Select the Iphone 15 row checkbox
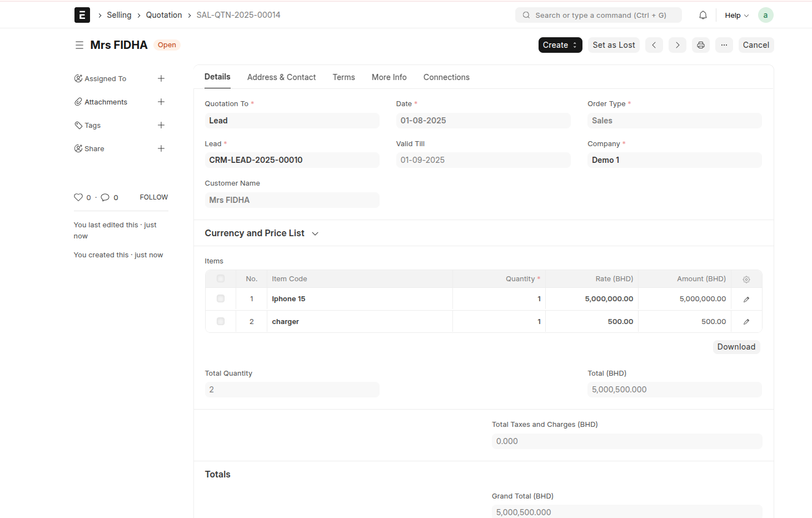Image resolution: width=812 pixels, height=518 pixels. coord(221,298)
